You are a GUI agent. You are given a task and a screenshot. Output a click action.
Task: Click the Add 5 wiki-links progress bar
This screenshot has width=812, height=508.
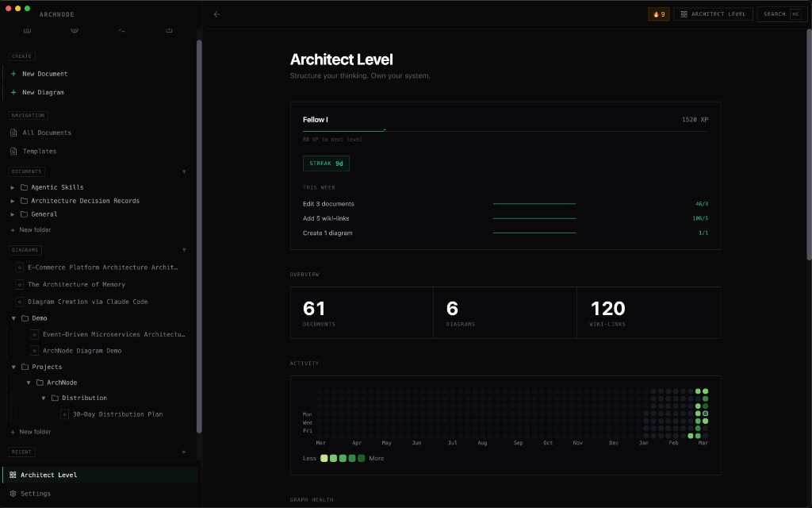(x=534, y=218)
